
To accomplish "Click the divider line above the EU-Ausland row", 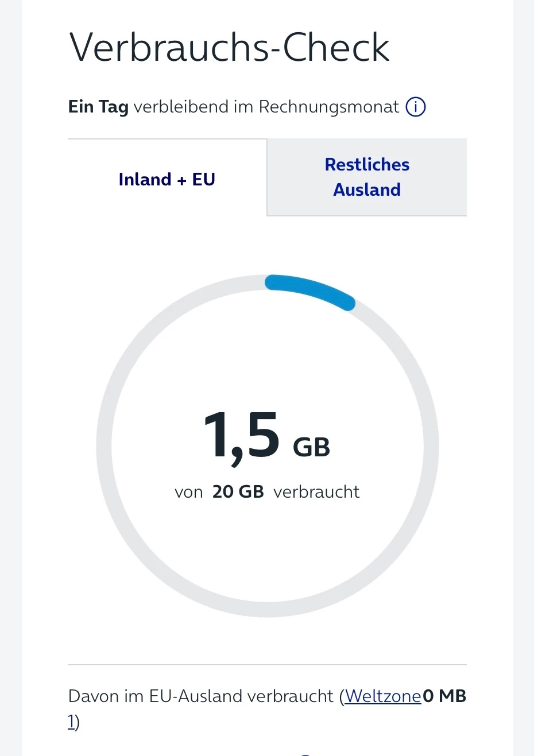I will pyautogui.click(x=267, y=665).
